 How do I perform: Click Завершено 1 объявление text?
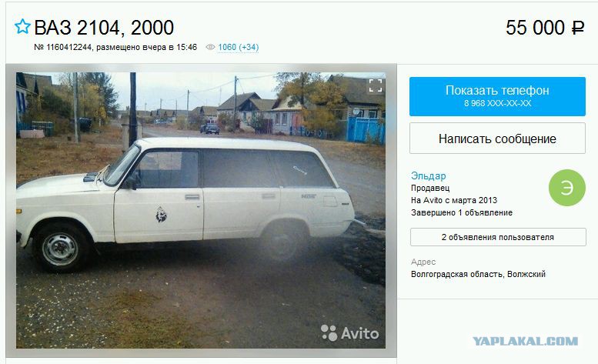pos(462,212)
